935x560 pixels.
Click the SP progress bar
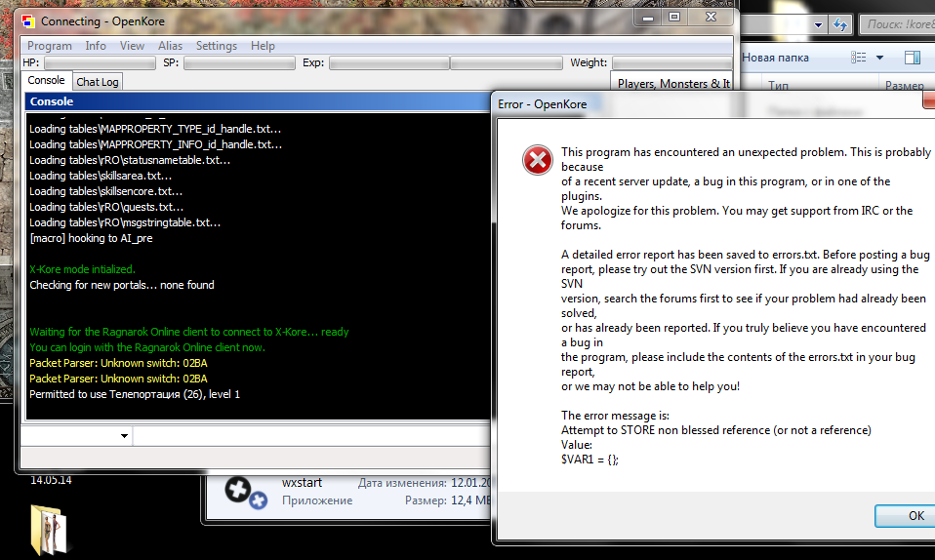[239, 62]
